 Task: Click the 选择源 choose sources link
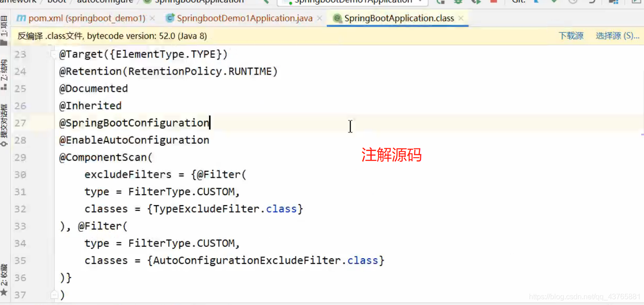617,36
